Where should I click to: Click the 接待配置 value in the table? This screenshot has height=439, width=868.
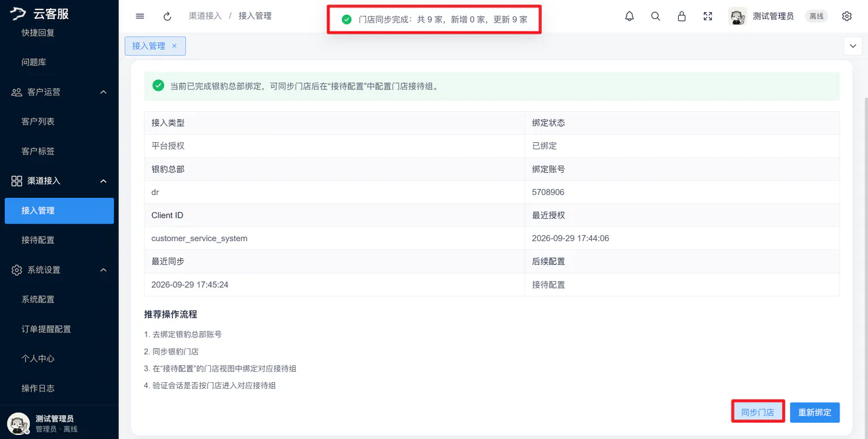(549, 285)
